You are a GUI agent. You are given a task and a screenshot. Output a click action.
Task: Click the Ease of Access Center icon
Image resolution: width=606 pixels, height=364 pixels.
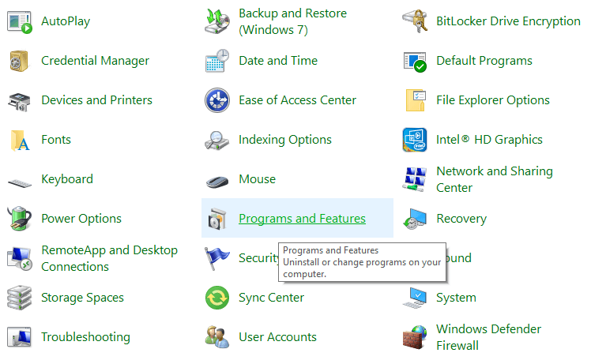click(217, 100)
